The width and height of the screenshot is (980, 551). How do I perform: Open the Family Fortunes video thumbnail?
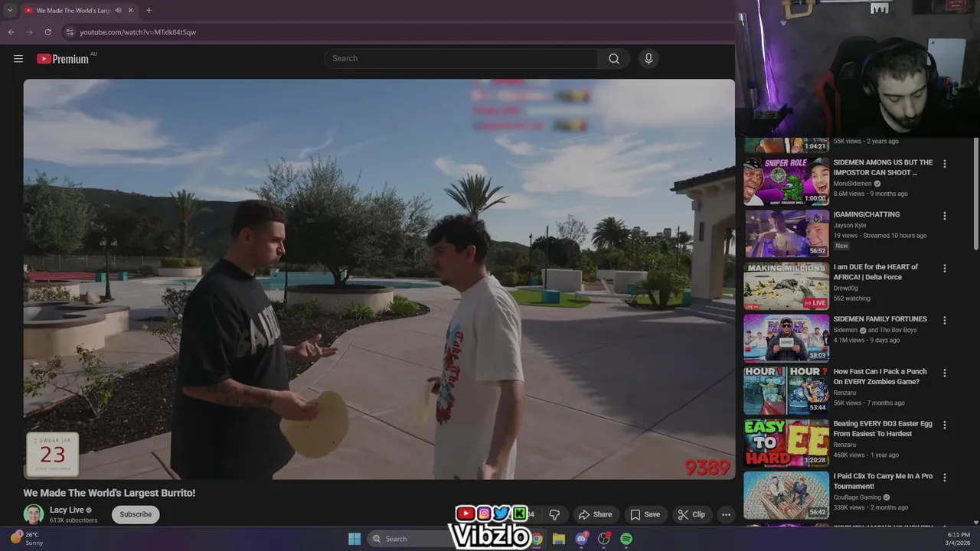pyautogui.click(x=786, y=338)
